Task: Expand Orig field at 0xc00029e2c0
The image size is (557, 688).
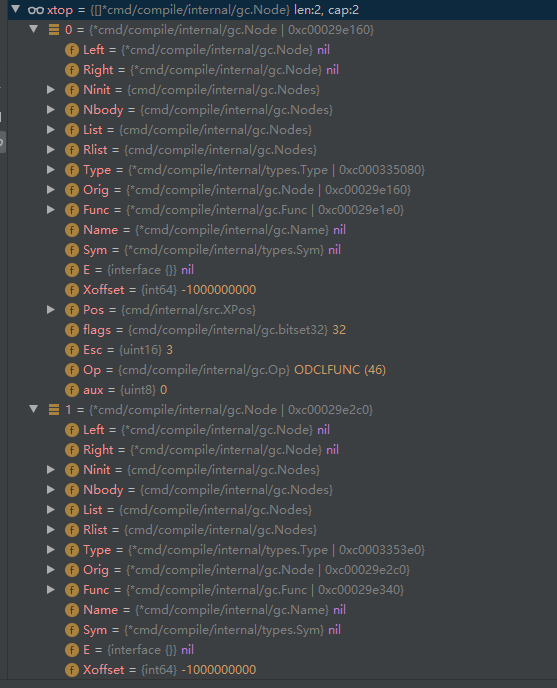Action: click(51, 570)
